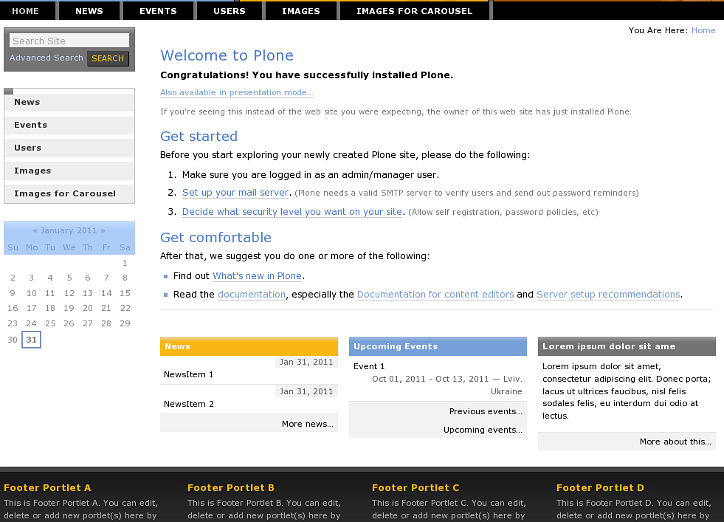Select highlighted day 31 in calendar
724x522 pixels.
[x=31, y=340]
